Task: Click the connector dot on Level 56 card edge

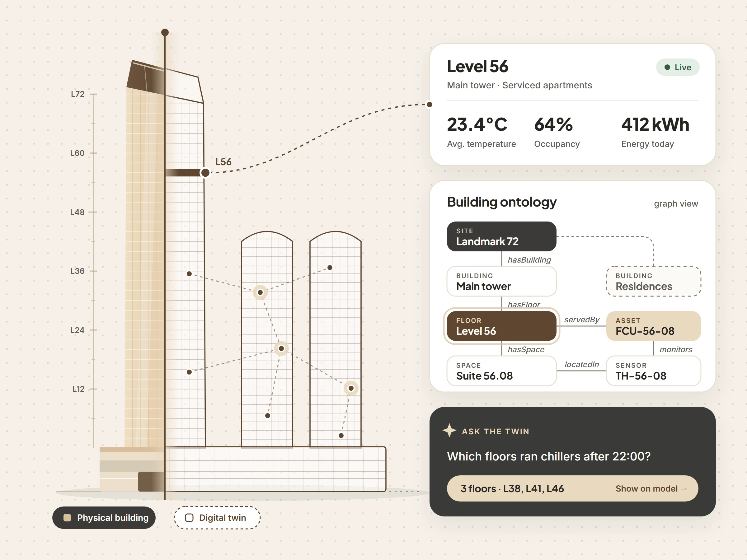Action: tap(430, 105)
